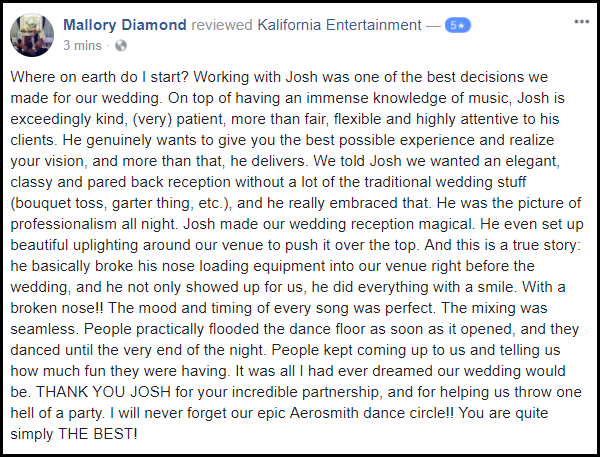Click 'Where on earth do I start?' sentence
The image size is (600, 457).
[x=99, y=77]
